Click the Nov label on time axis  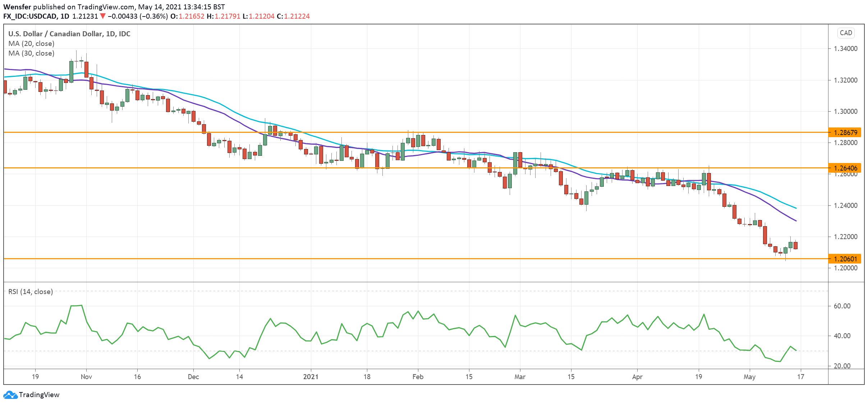click(86, 377)
